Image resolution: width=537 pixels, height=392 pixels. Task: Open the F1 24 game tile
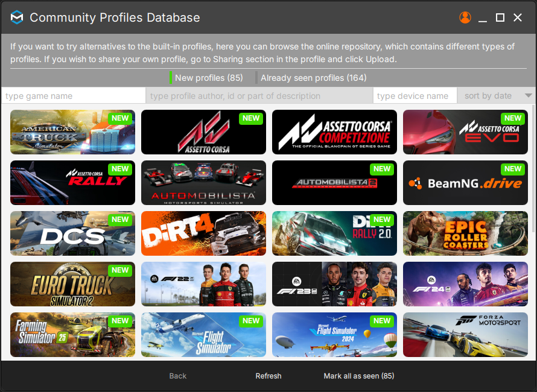click(465, 284)
